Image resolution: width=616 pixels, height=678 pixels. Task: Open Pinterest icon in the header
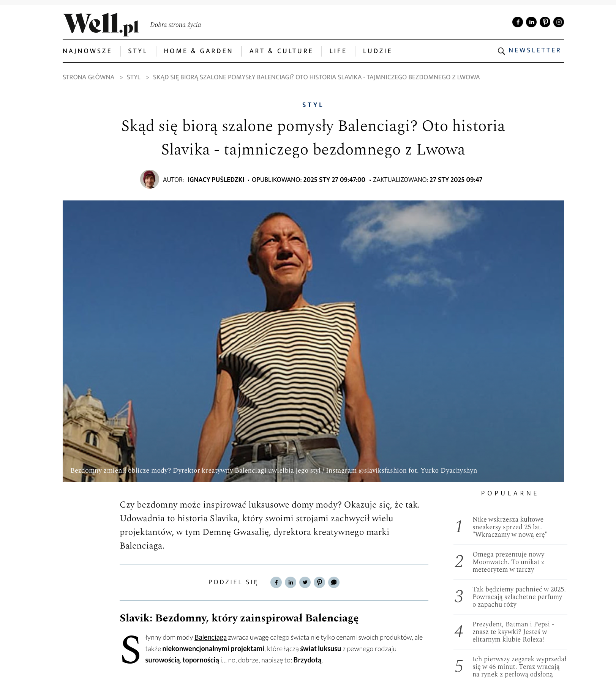tap(545, 22)
